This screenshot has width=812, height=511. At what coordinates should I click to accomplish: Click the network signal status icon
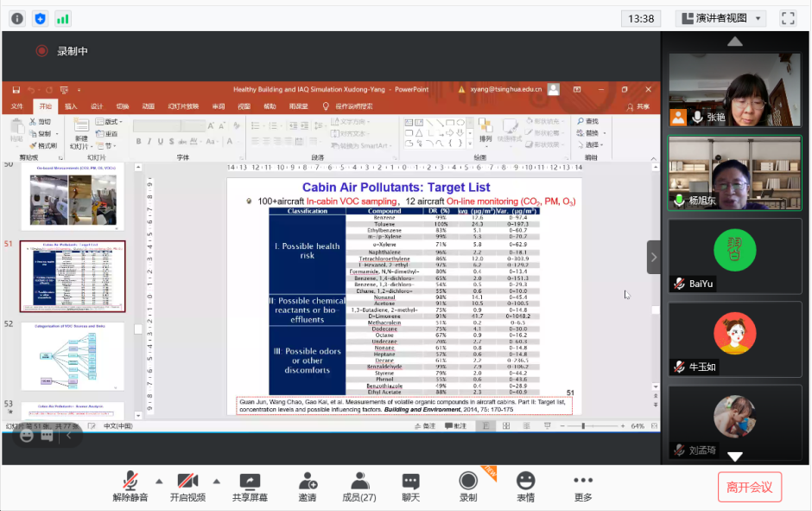pos(63,18)
